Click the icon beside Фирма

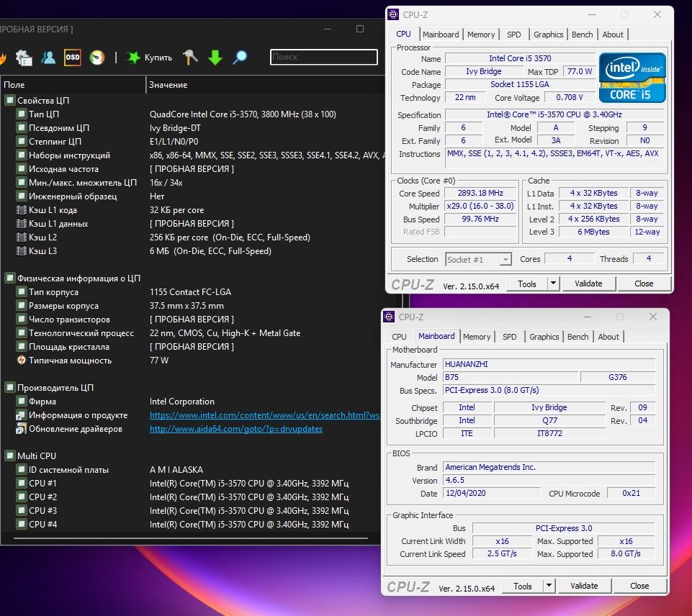click(21, 402)
